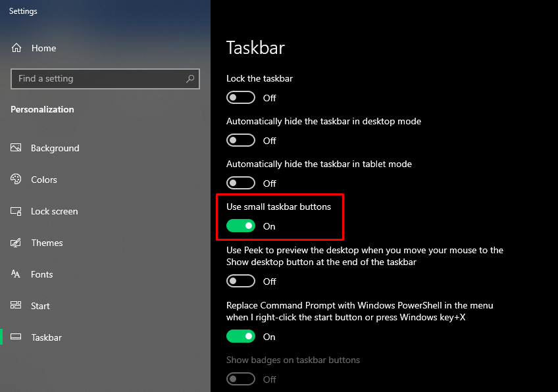Open Lock screen settings
The image size is (558, 392).
tap(54, 211)
